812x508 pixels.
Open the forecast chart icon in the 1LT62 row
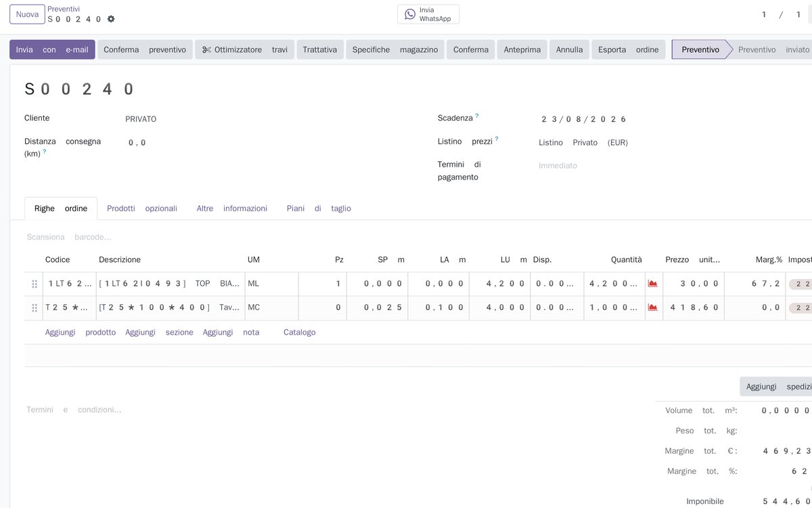pyautogui.click(x=653, y=284)
